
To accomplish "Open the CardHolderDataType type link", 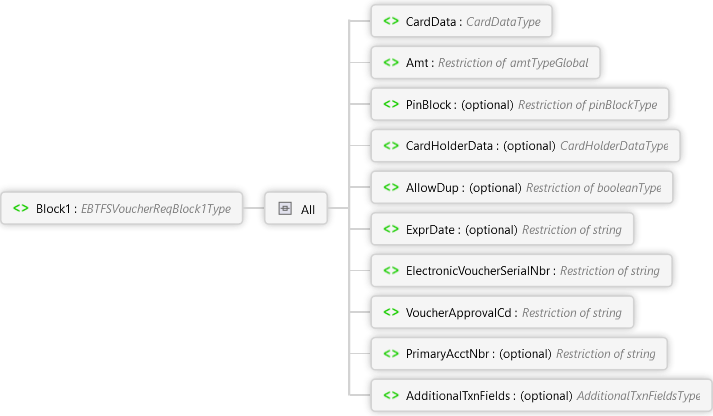I will click(x=614, y=146).
